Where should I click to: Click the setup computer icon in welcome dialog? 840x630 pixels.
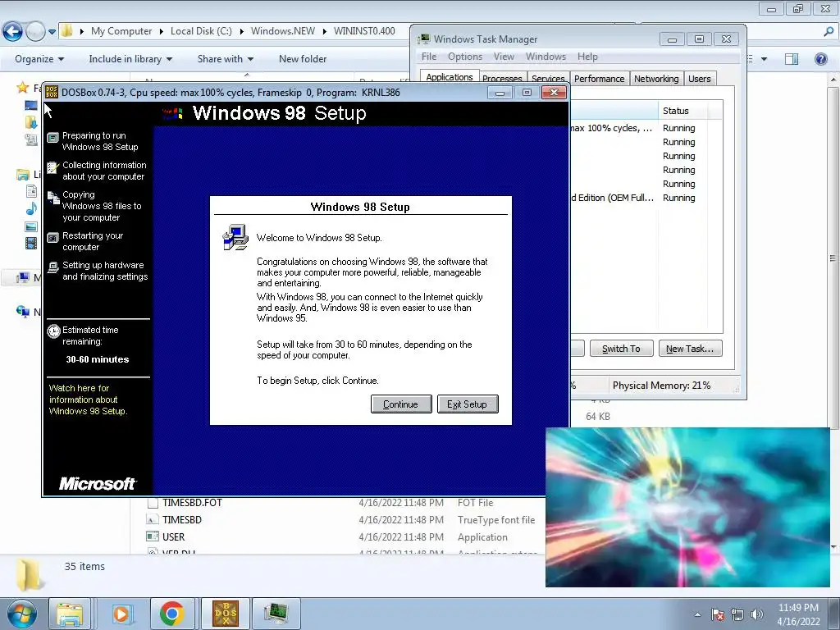[x=235, y=237]
